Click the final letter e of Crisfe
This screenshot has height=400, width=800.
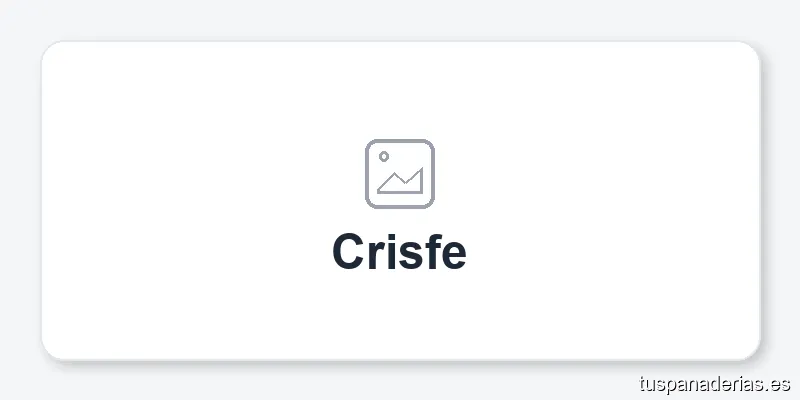[454, 254]
